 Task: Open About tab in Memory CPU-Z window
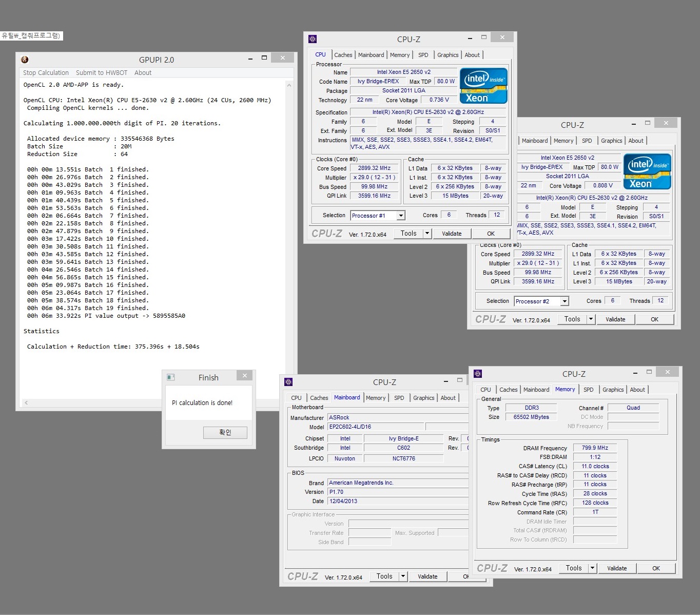pyautogui.click(x=637, y=390)
